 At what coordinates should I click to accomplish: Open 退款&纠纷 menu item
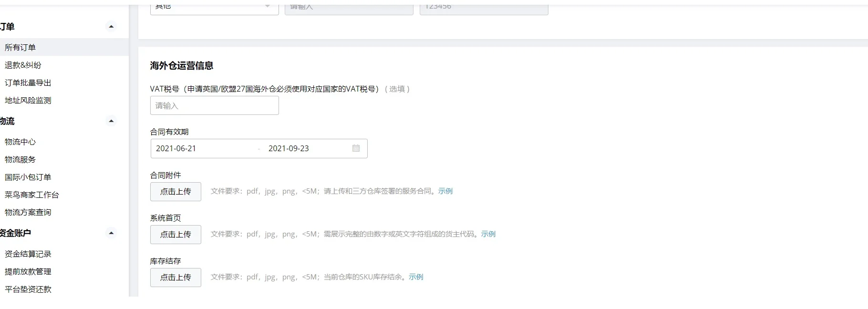pyautogui.click(x=23, y=65)
